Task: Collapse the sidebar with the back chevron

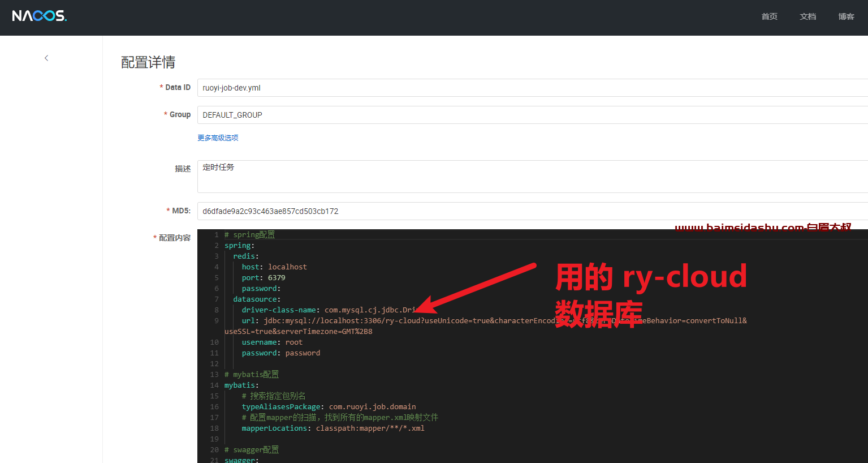Action: tap(46, 58)
